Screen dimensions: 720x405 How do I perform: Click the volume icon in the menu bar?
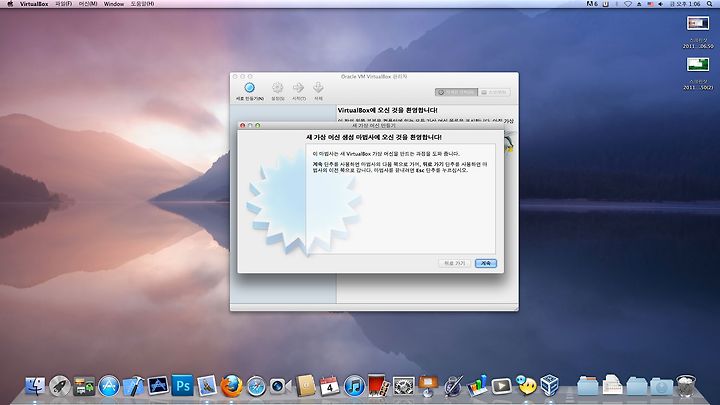click(660, 4)
